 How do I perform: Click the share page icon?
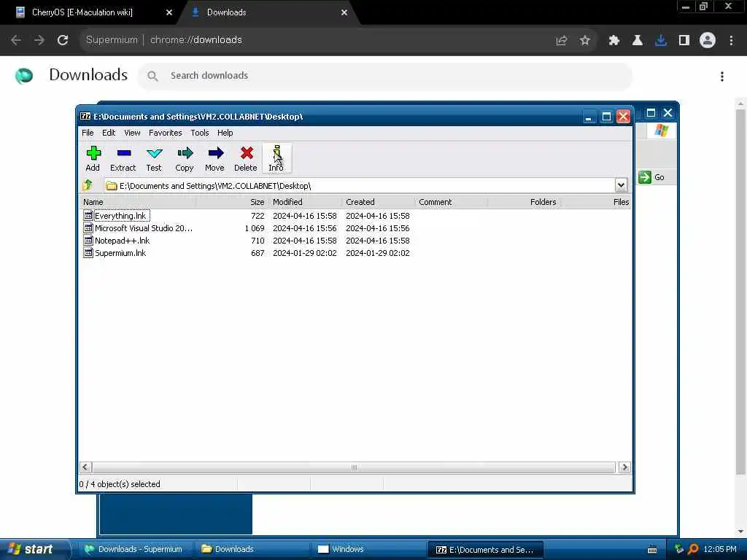click(x=562, y=41)
